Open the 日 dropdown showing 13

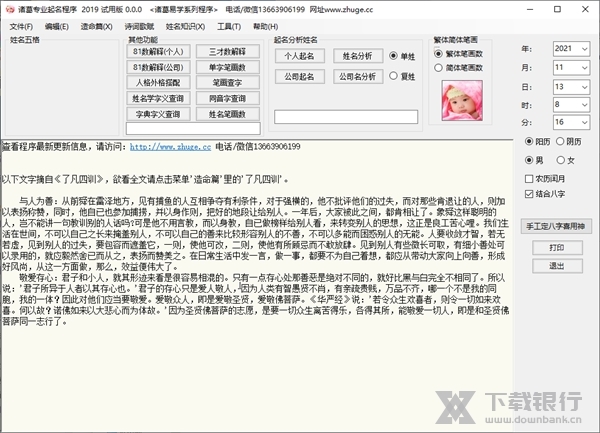point(571,87)
